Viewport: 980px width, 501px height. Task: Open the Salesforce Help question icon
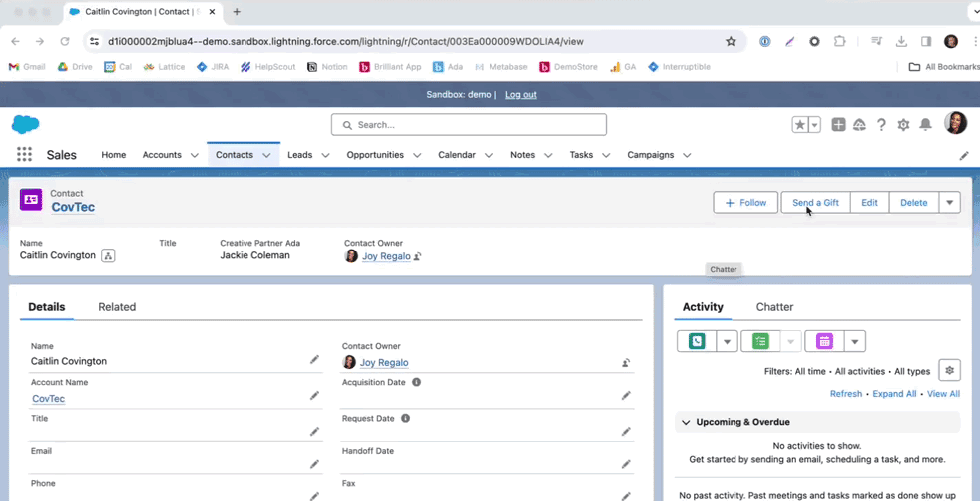point(881,125)
